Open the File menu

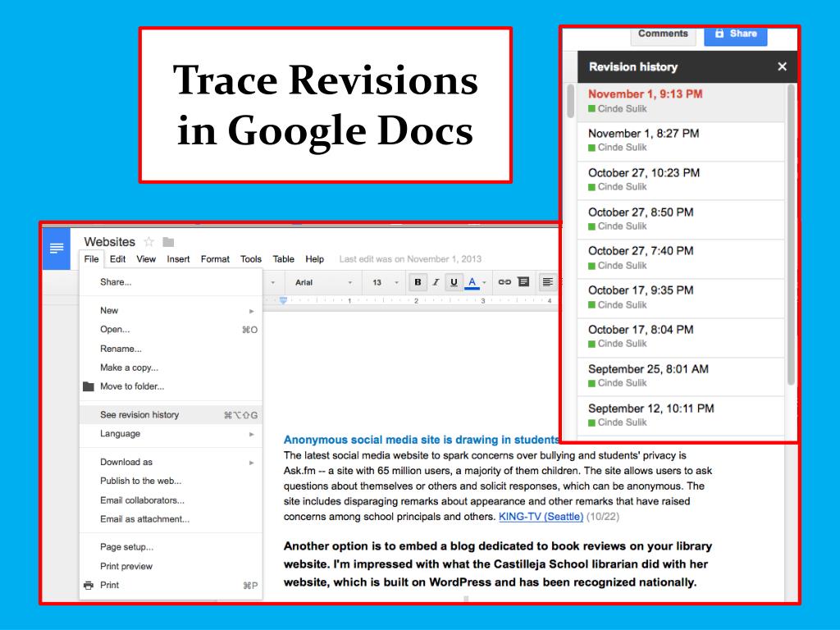click(92, 258)
